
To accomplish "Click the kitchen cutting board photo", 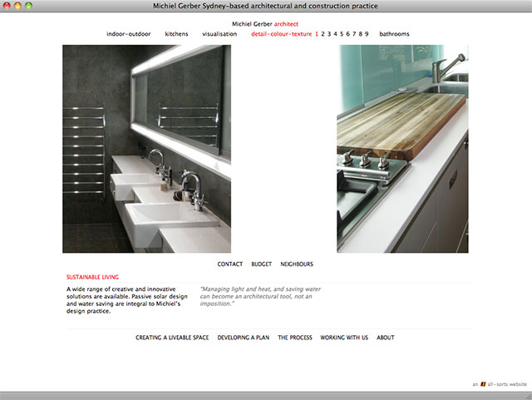I will point(402,149).
